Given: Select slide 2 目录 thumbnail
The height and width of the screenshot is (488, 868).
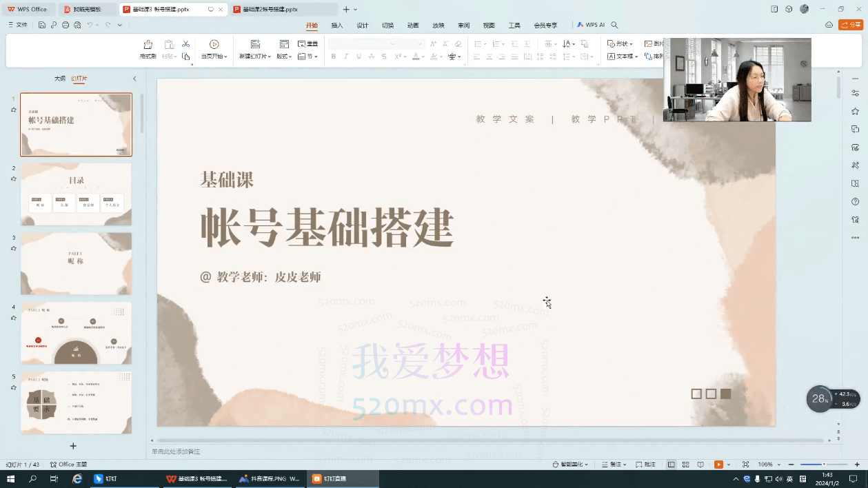Looking at the screenshot, I should (x=76, y=194).
